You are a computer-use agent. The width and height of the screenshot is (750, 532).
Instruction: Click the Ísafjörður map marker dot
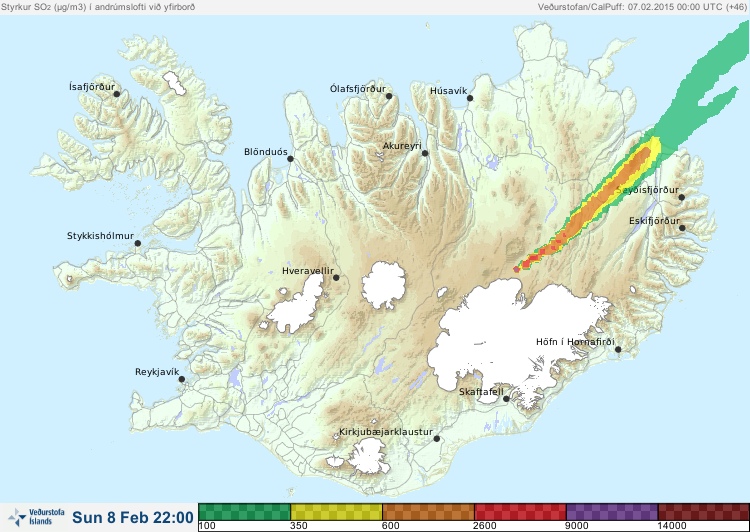click(x=117, y=94)
